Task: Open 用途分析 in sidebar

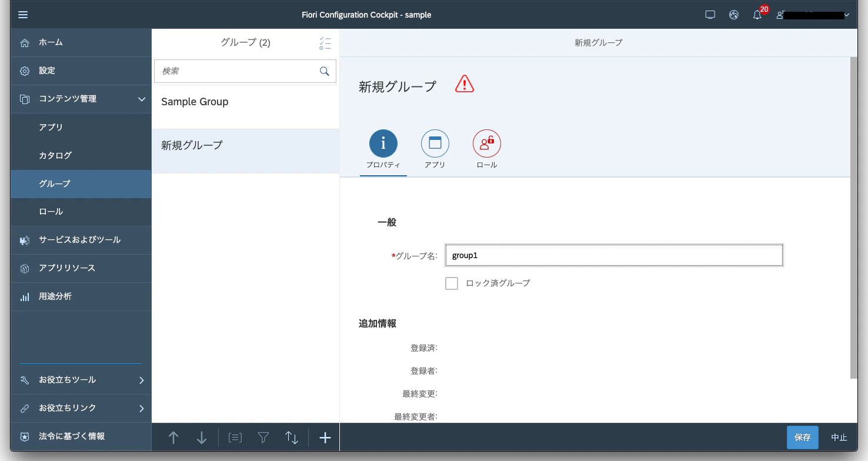Action: (81, 296)
